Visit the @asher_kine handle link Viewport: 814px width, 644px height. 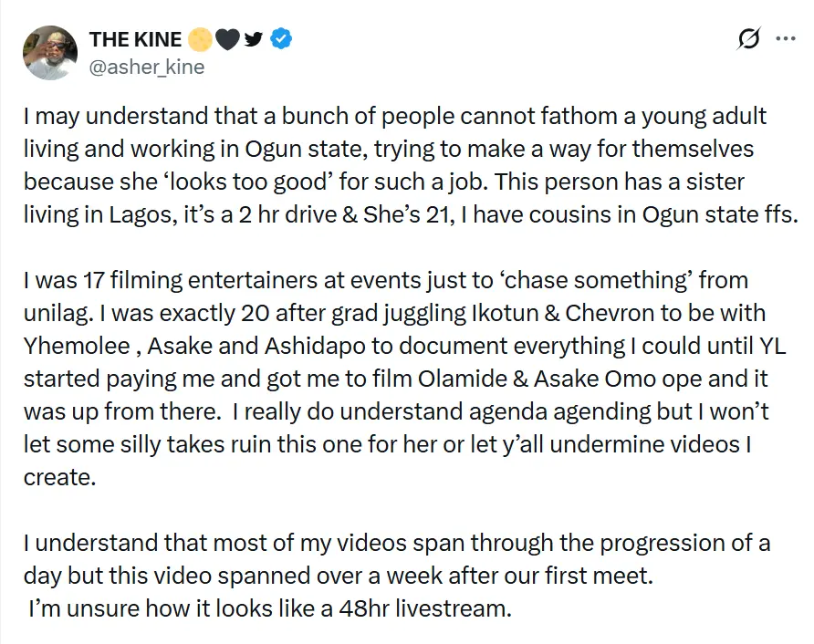point(146,67)
